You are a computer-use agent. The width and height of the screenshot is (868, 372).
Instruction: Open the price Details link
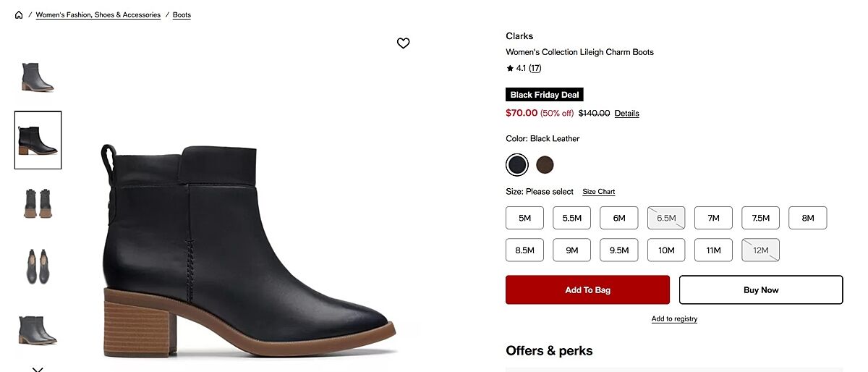coord(627,114)
